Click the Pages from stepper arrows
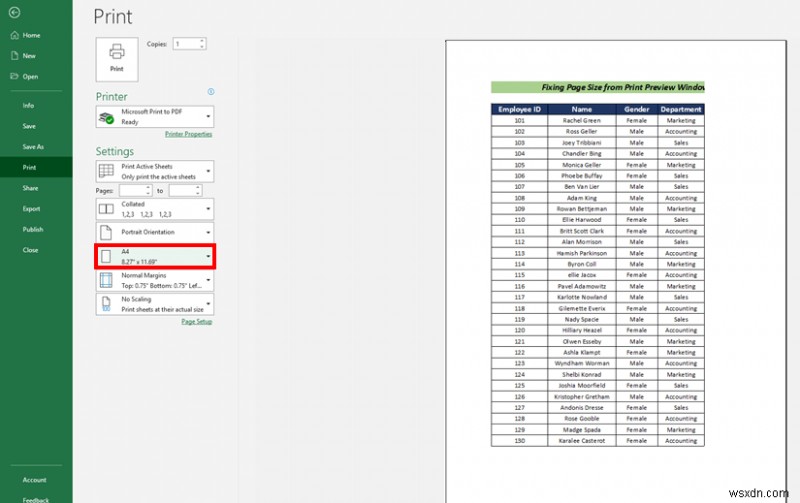 click(x=148, y=190)
